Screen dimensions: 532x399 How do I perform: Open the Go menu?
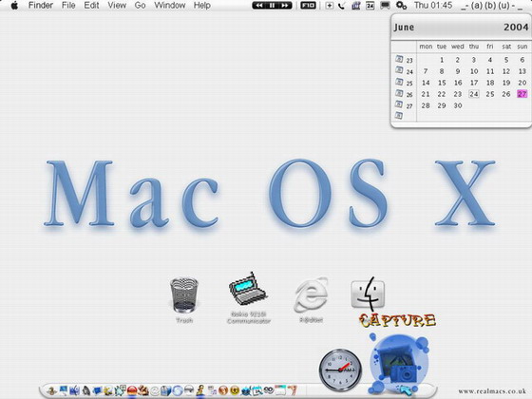[x=140, y=6]
